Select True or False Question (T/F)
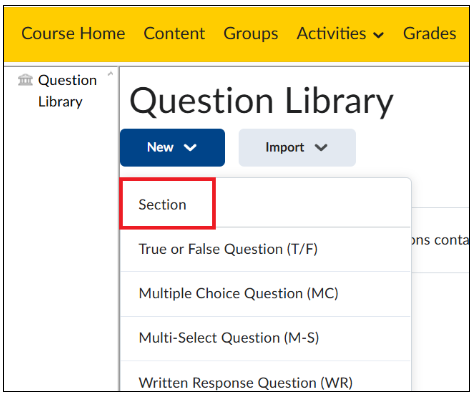The image size is (472, 394). (265, 249)
